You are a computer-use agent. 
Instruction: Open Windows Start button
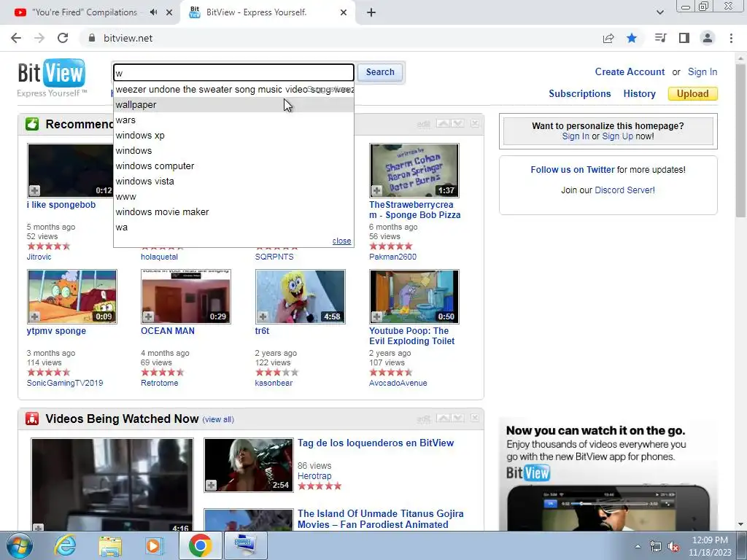pyautogui.click(x=19, y=545)
